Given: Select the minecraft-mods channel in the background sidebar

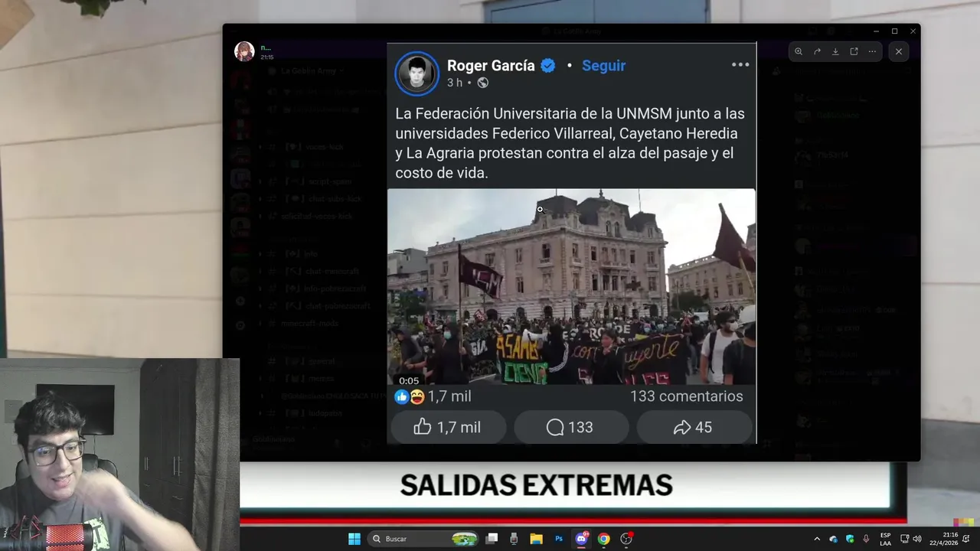Looking at the screenshot, I should pos(309,324).
